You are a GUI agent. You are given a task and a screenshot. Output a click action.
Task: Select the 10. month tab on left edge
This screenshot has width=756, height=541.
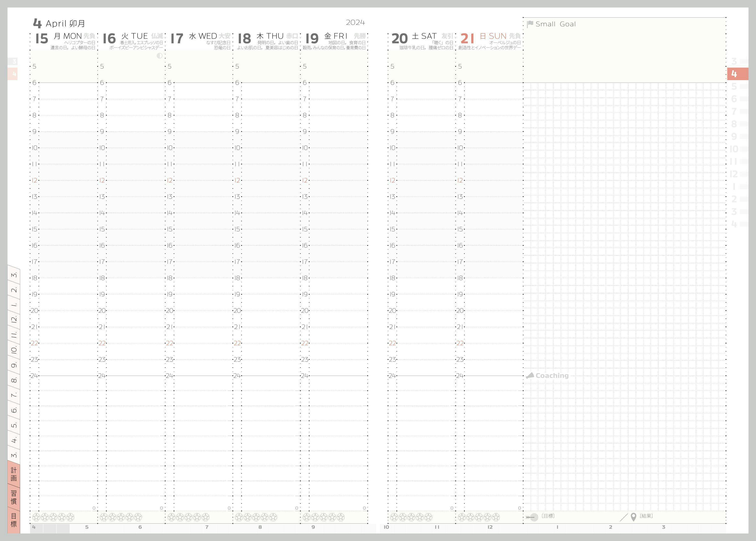14,350
